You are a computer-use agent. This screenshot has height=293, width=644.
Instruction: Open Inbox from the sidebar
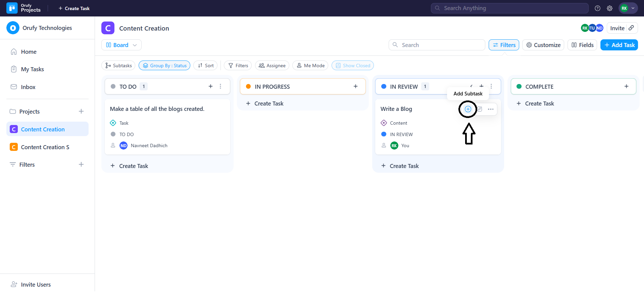pyautogui.click(x=28, y=87)
